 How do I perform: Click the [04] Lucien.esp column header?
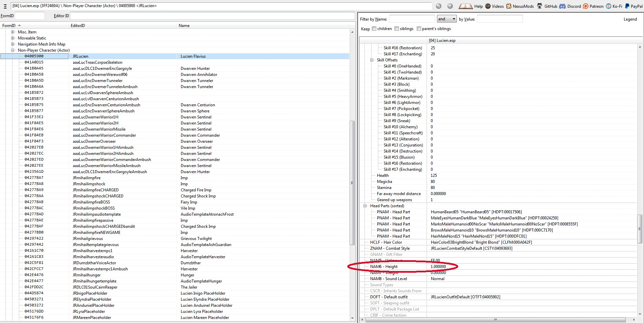pos(532,41)
